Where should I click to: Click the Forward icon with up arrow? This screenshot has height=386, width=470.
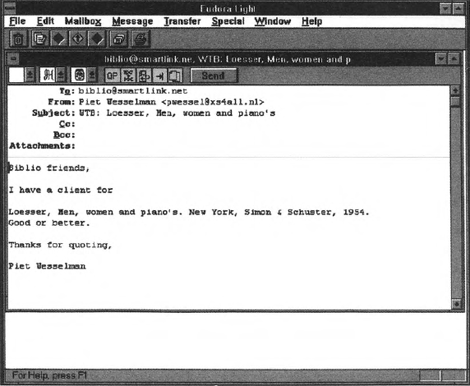[x=78, y=39]
